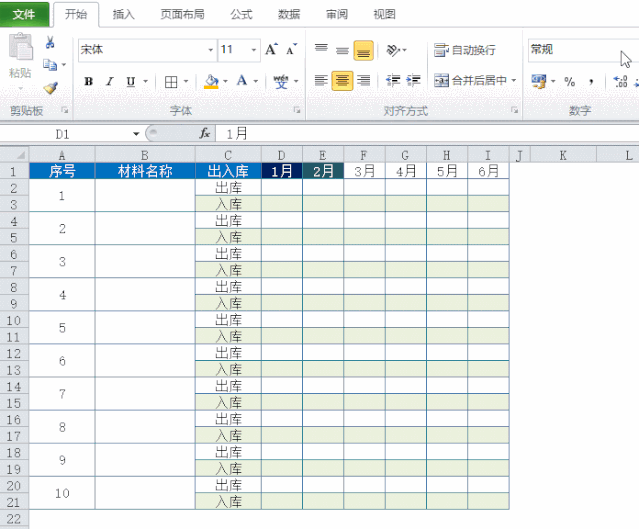Click the 自动换行 wrap text button
The height and width of the screenshot is (529, 639).
(465, 50)
